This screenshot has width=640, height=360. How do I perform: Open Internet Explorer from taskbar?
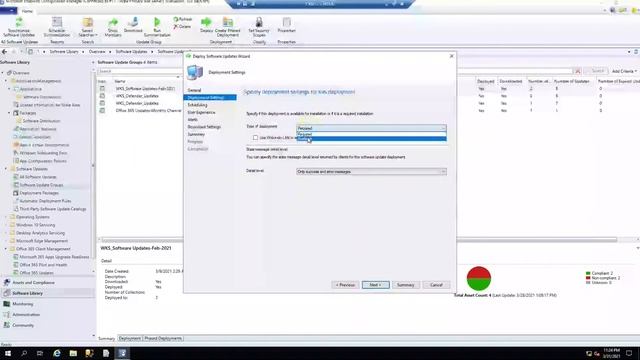pyautogui.click(x=57, y=353)
